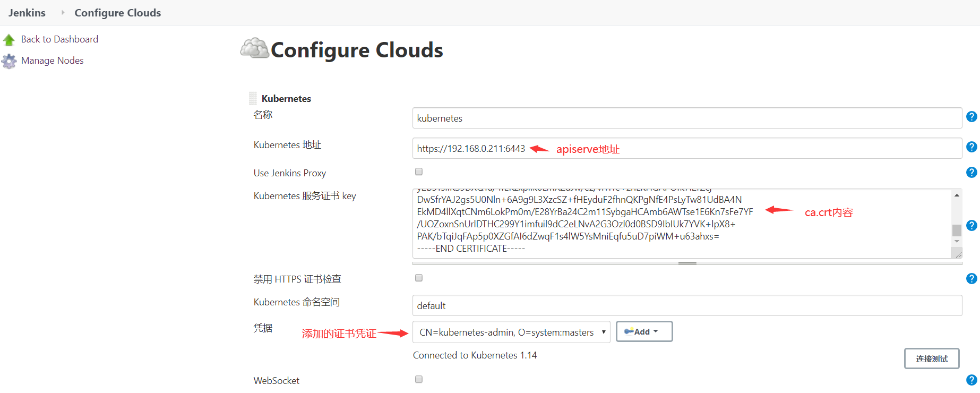Click the Manage Nodes gear icon
The height and width of the screenshot is (393, 980).
9,62
